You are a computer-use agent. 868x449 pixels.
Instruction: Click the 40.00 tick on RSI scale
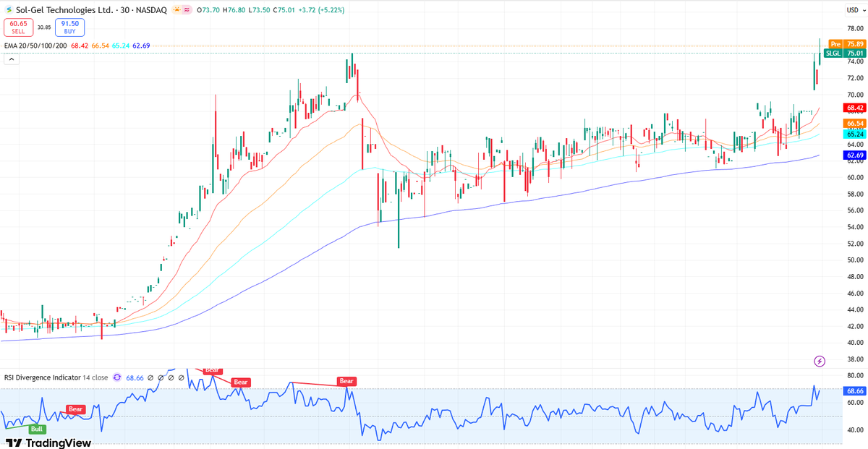tap(855, 430)
